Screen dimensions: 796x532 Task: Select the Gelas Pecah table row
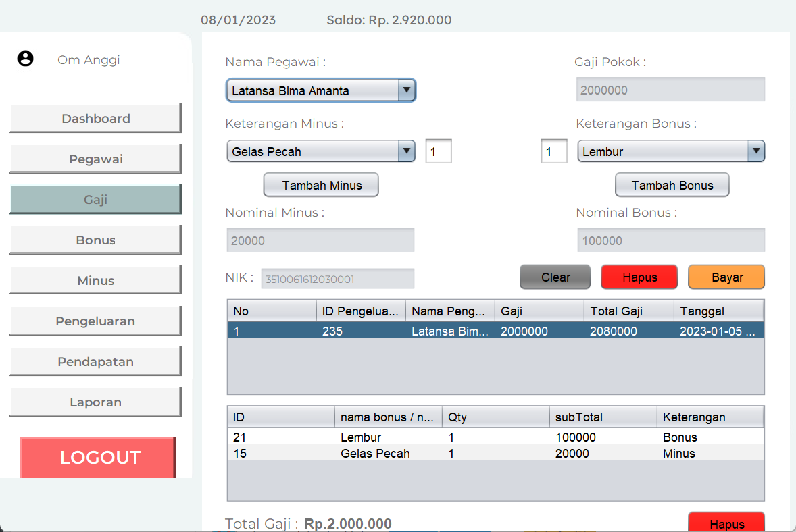495,454
